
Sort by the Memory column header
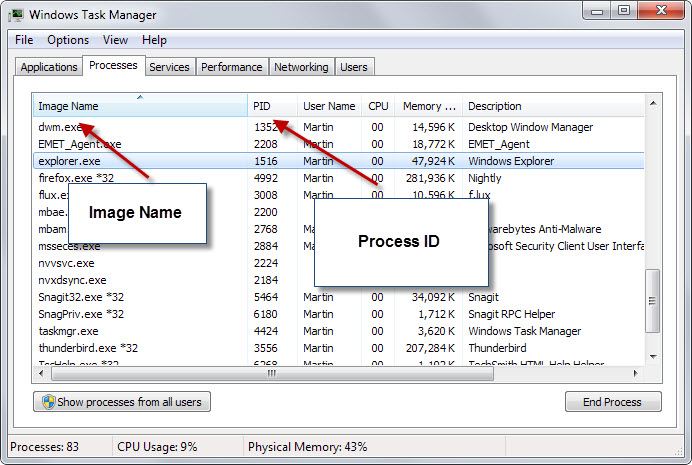point(429,106)
